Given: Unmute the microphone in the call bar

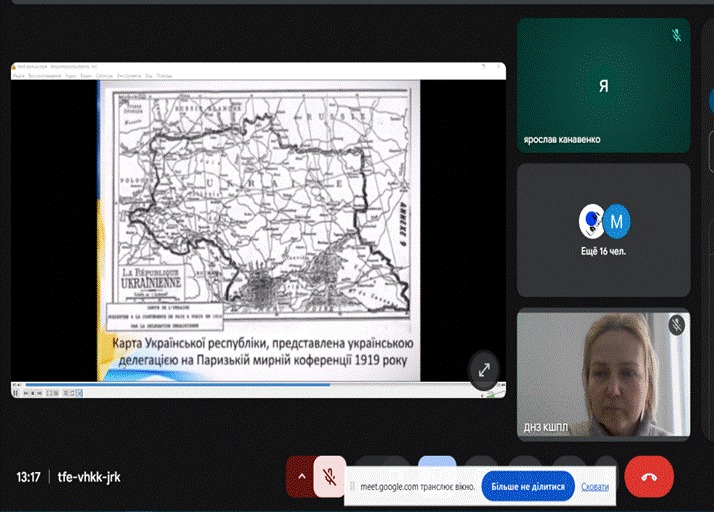Looking at the screenshot, I should coord(329,476).
